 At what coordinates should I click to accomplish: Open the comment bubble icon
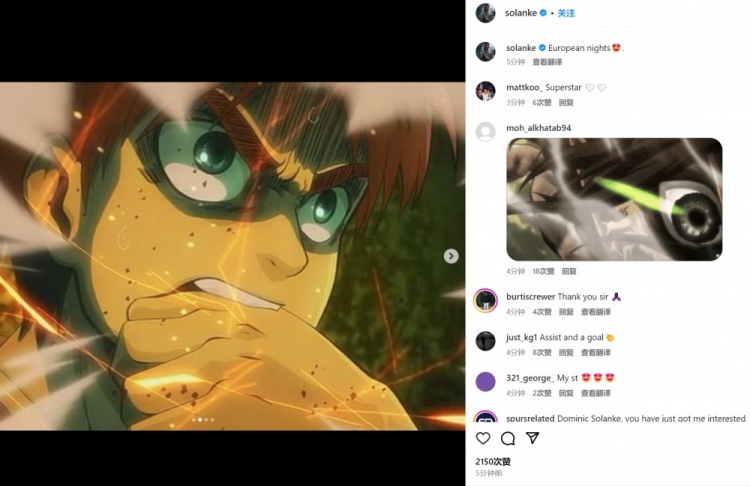pos(508,438)
